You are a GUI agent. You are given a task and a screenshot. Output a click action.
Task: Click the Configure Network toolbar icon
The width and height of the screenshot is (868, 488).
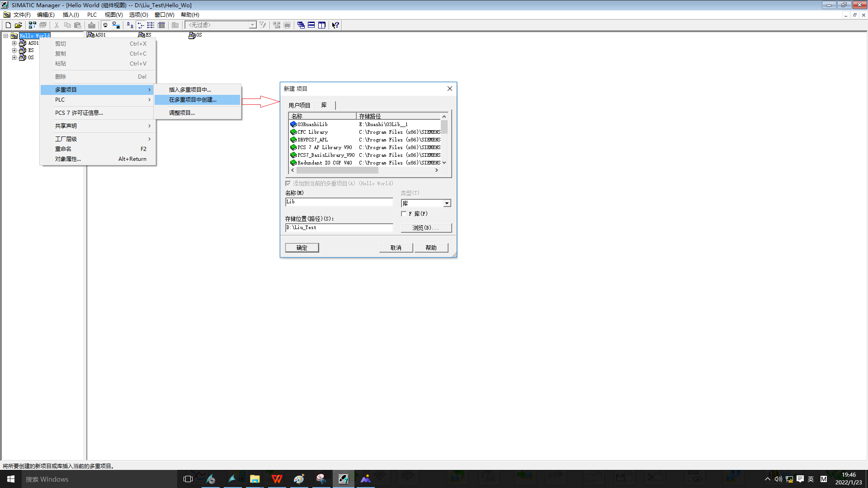(116, 25)
